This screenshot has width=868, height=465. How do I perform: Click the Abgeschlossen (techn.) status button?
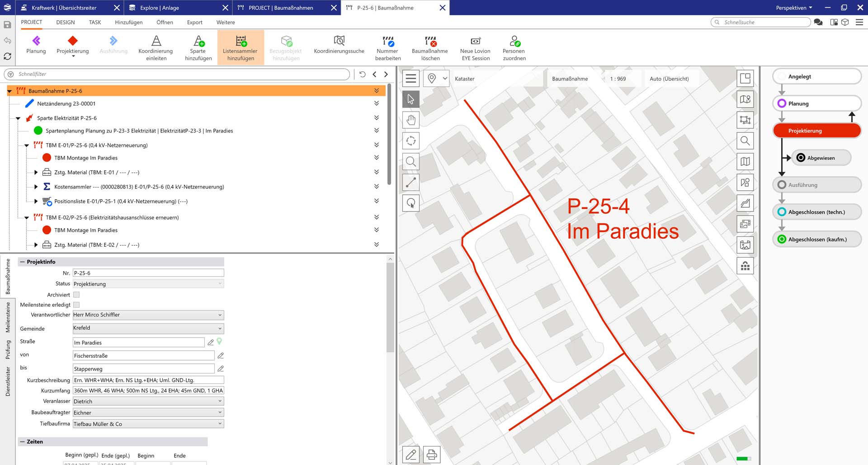(816, 212)
